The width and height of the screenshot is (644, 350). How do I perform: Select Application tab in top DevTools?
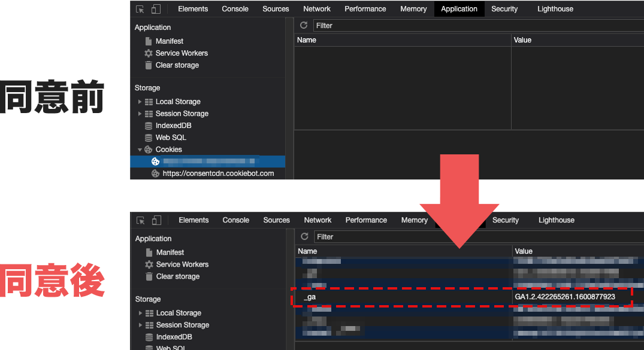point(459,9)
